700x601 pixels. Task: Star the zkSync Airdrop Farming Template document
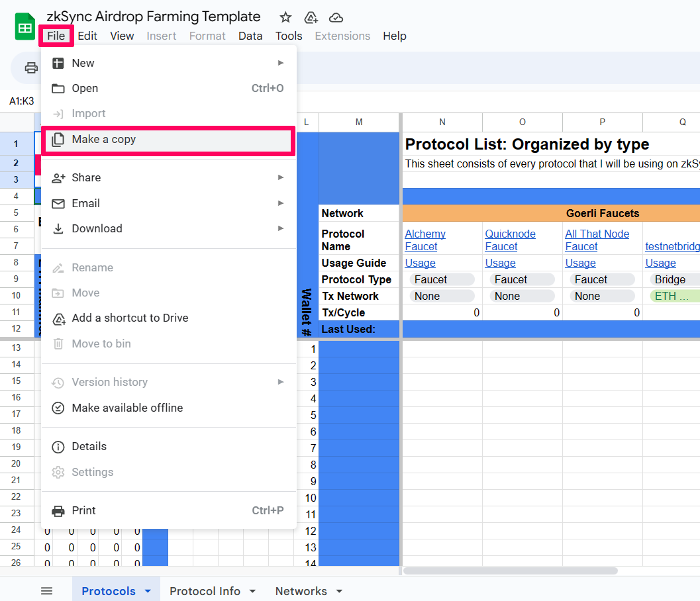(x=285, y=18)
